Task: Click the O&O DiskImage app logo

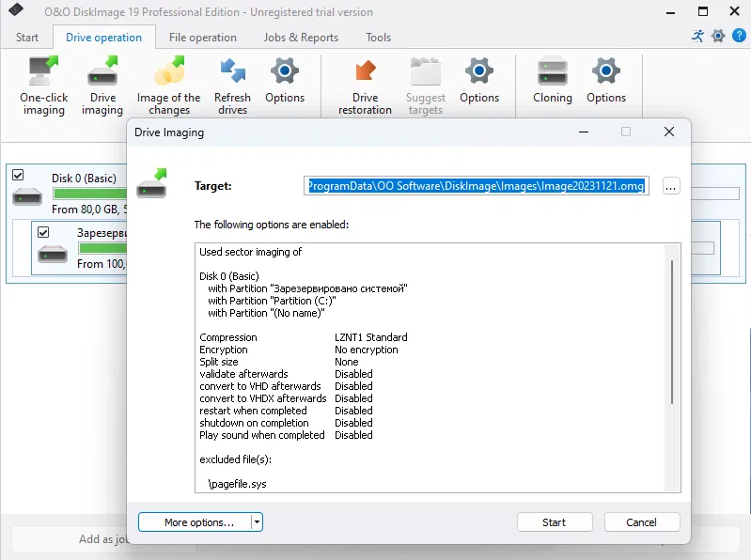Action: tap(16, 9)
